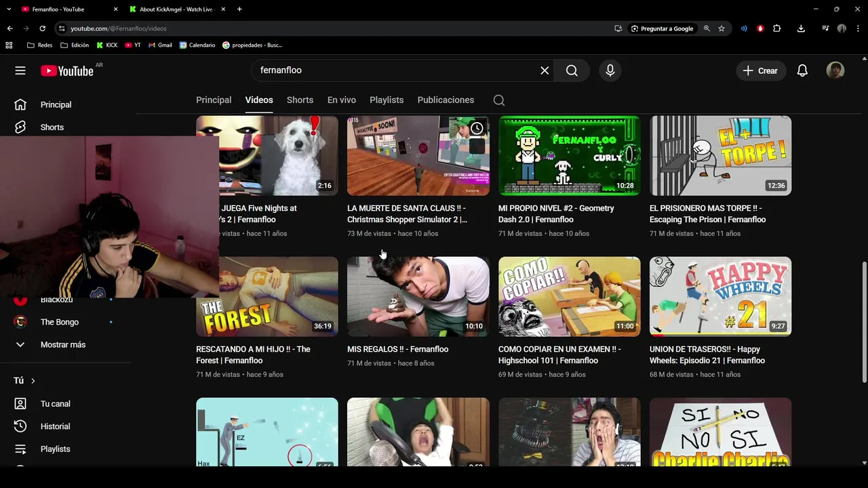Open the browser downloads icon
This screenshot has width=868, height=488.
[801, 28]
